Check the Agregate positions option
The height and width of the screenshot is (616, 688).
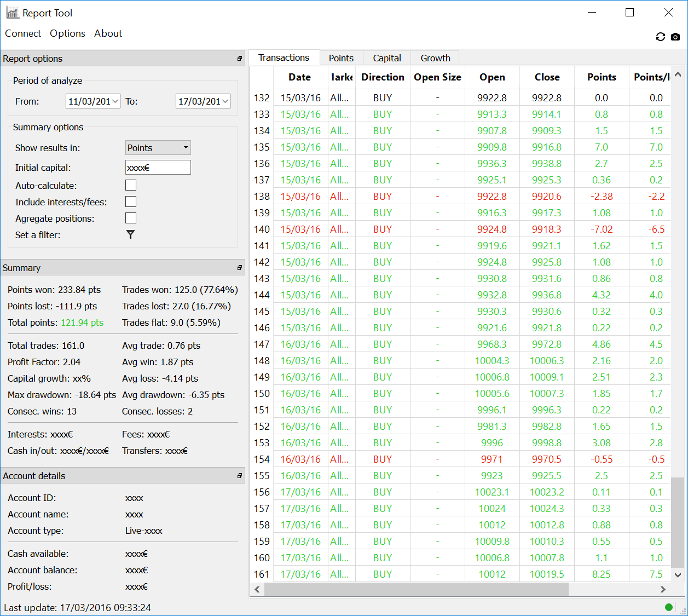tap(131, 218)
